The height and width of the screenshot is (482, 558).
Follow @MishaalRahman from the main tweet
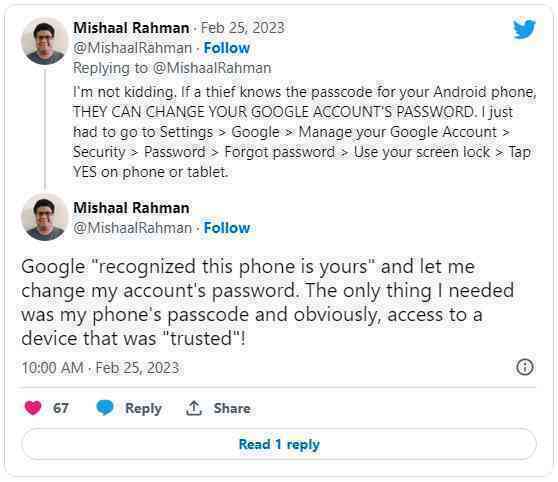(x=227, y=228)
